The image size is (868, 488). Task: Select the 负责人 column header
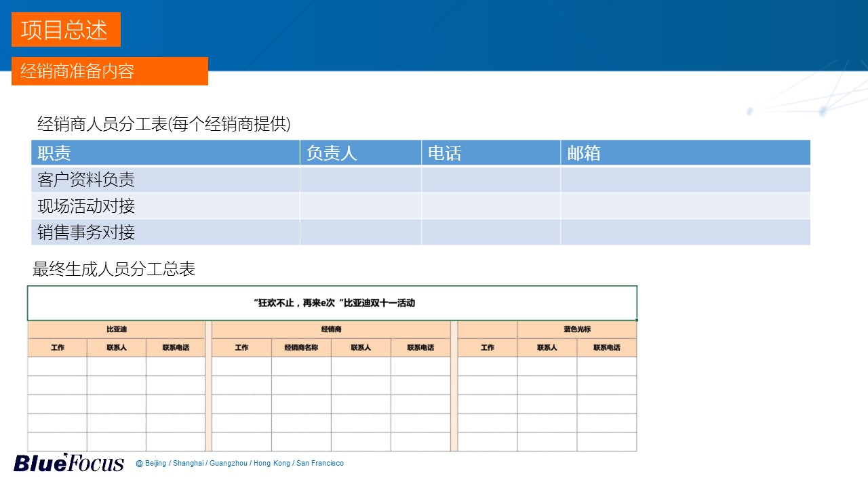tap(361, 153)
